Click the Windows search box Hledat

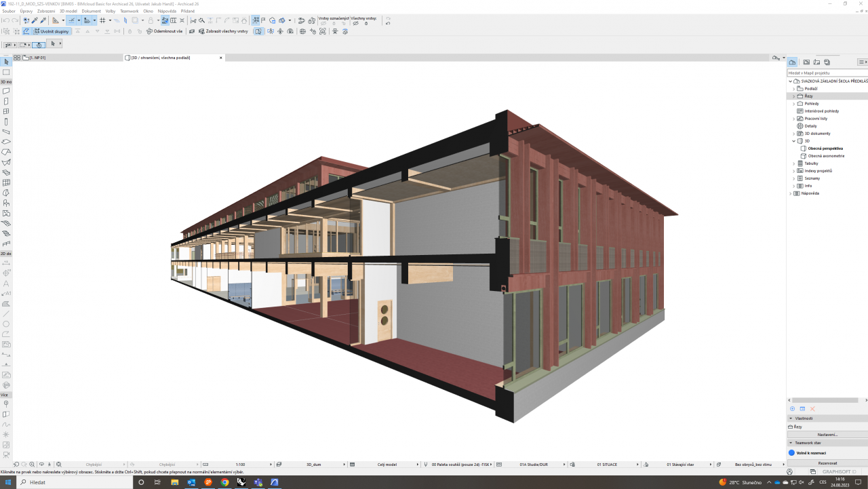(73, 482)
